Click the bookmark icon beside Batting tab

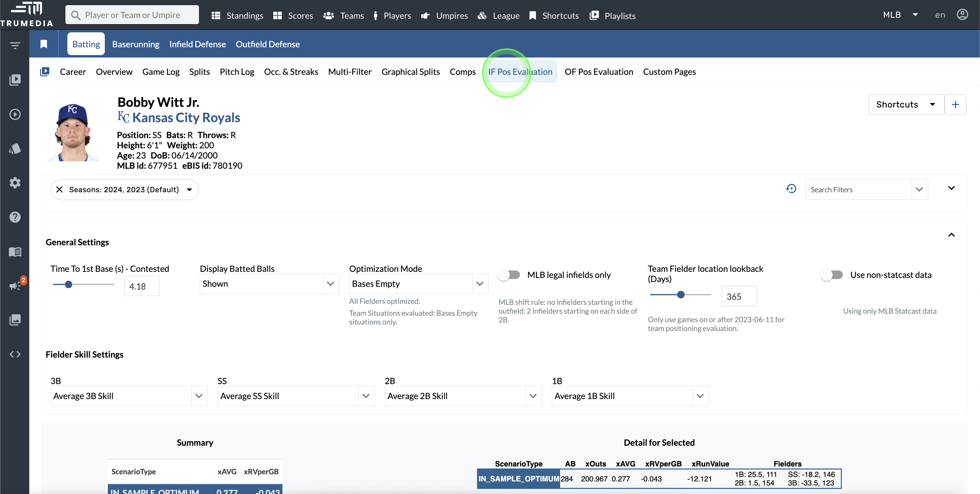(x=44, y=44)
